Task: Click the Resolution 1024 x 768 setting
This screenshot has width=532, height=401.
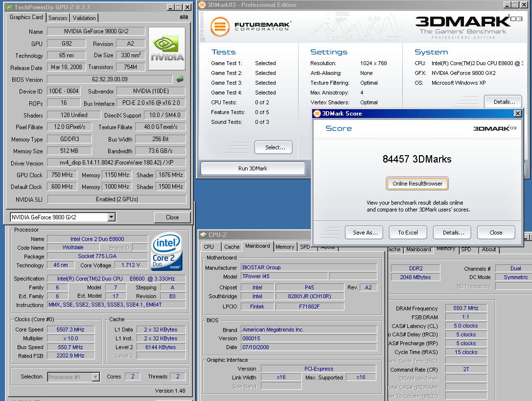Action: click(x=373, y=63)
